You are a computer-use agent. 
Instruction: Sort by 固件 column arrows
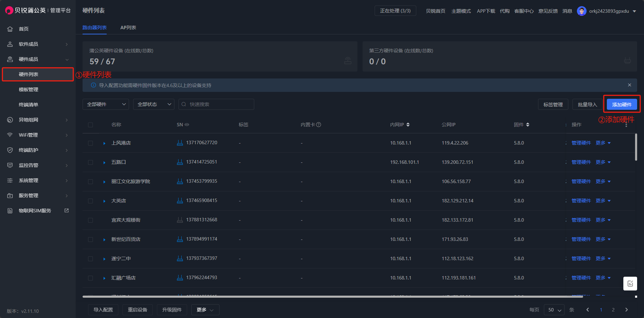528,125
